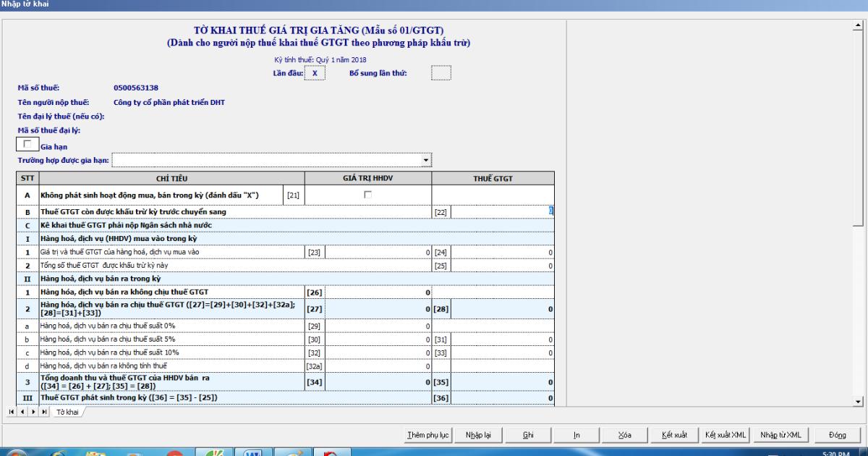Select the [32] 10% rate sales value field
868x456 pixels.
point(379,352)
